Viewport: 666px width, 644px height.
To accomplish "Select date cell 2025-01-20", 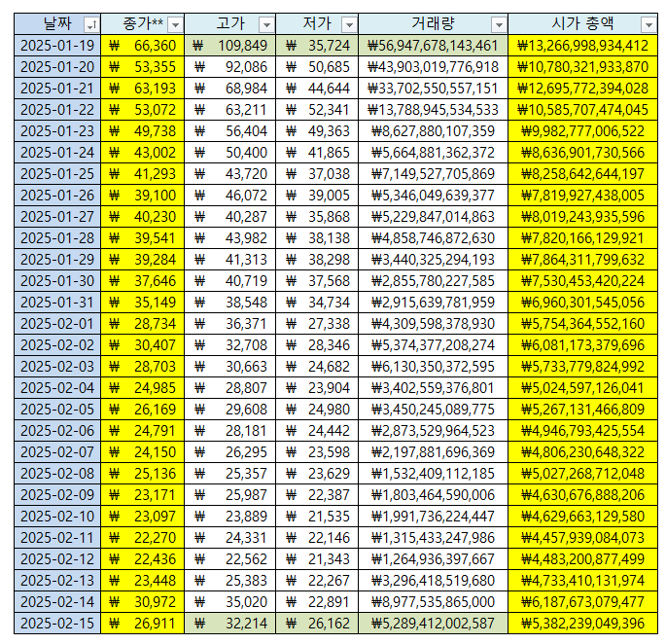I will pyautogui.click(x=57, y=67).
